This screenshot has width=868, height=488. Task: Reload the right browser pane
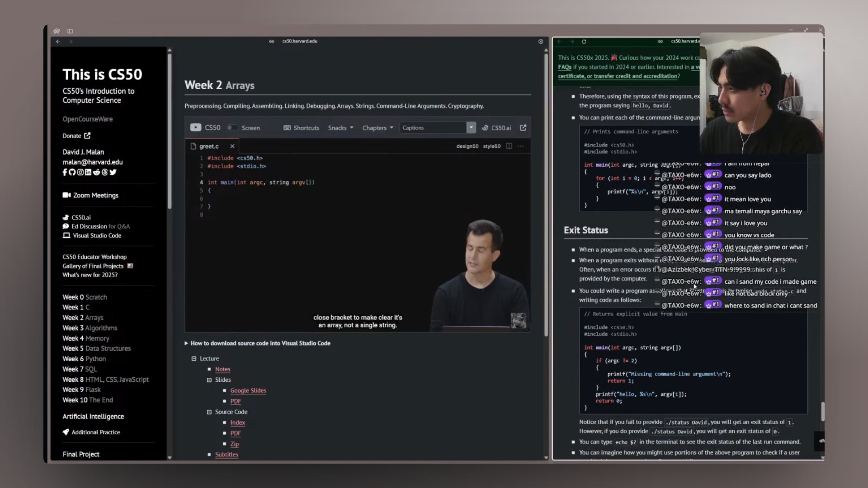(584, 42)
